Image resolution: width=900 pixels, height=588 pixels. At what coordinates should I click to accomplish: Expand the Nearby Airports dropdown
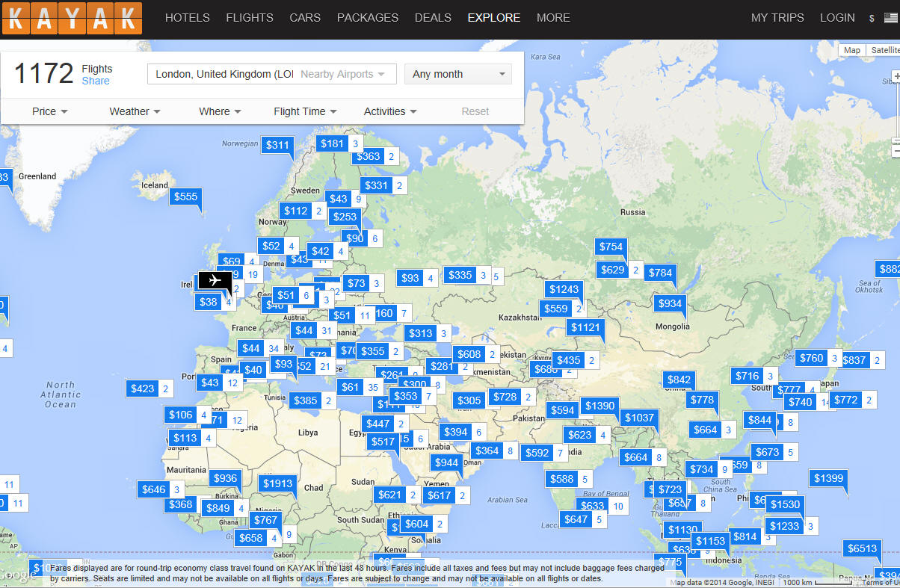coord(343,74)
